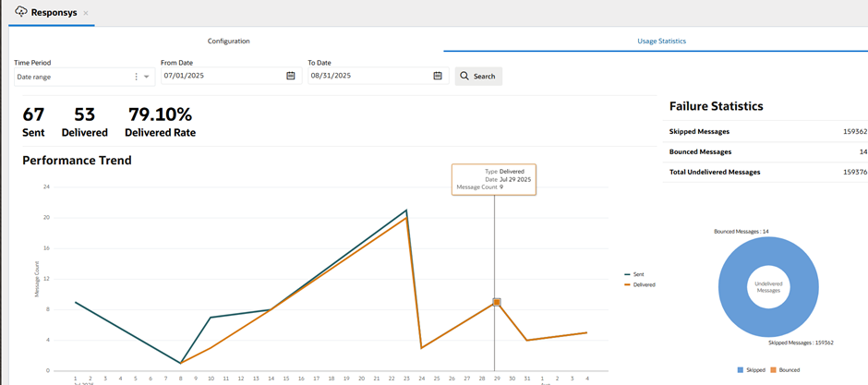Screen dimensions: 868x385
Task: Click the 159376 total undelivered value
Action: tap(856, 172)
